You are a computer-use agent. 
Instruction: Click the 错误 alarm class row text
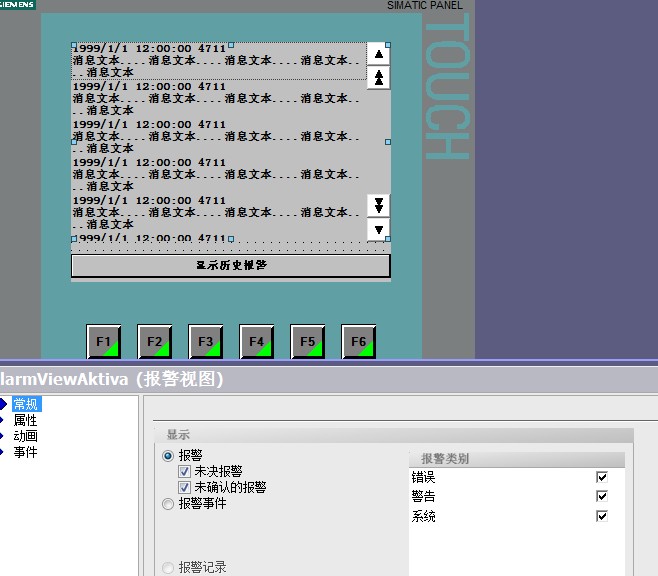click(x=423, y=477)
